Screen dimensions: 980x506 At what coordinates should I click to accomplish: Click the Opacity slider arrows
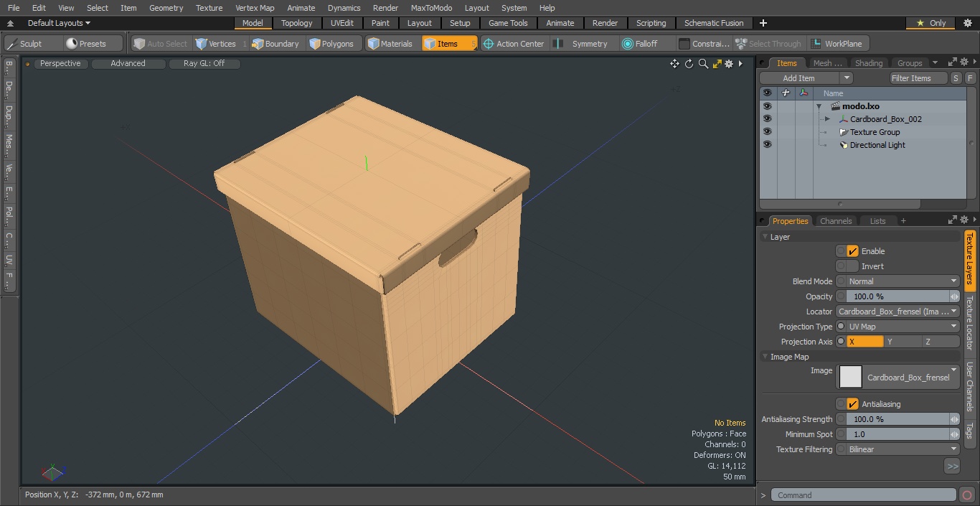point(954,296)
